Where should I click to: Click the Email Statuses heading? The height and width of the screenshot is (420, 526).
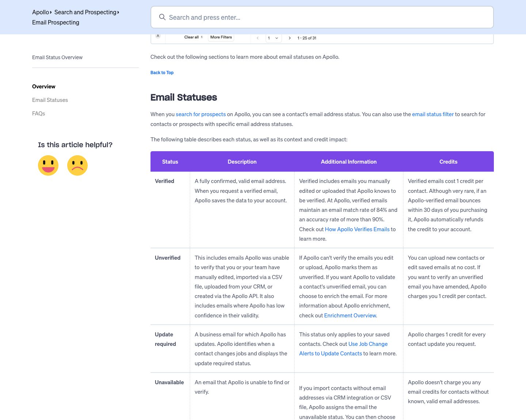click(184, 98)
